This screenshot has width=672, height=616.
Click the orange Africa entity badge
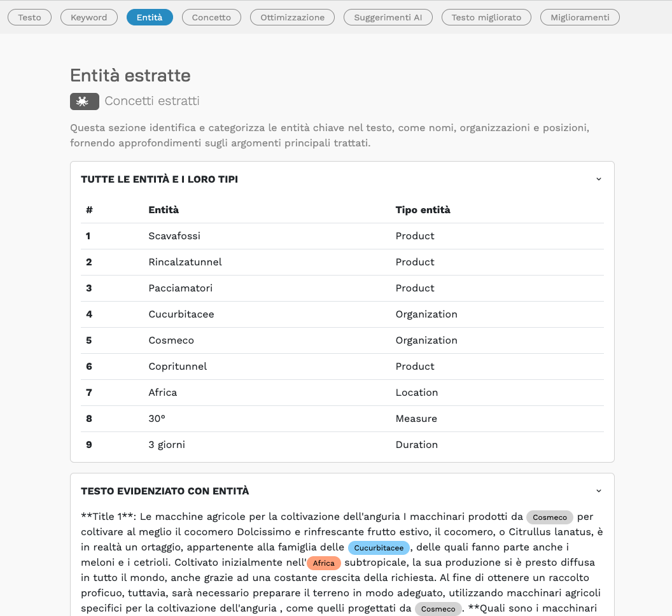[x=324, y=563]
